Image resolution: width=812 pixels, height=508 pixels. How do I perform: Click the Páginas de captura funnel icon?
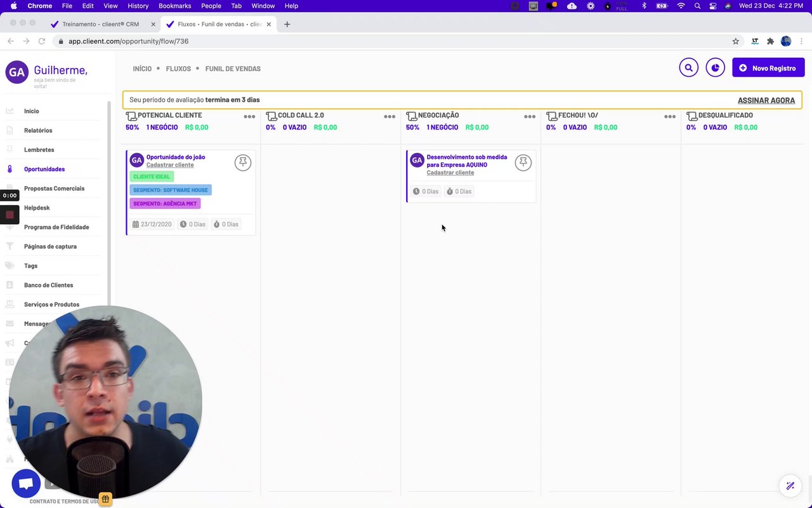tap(10, 246)
